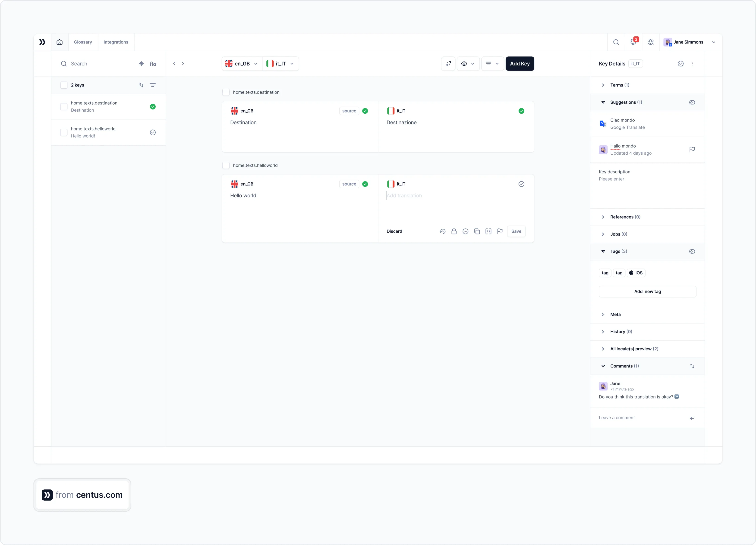Open the Integrations tab
Screen dimensions: 756x545
tap(116, 42)
